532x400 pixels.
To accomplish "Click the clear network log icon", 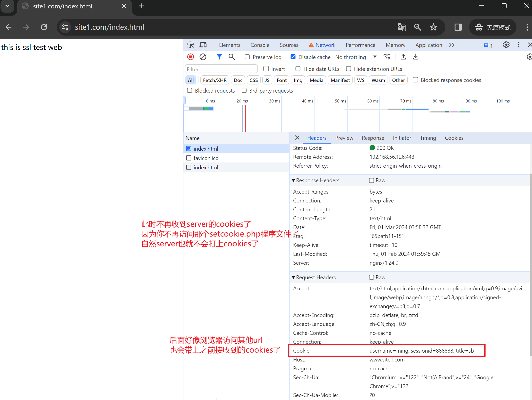I will click(203, 57).
